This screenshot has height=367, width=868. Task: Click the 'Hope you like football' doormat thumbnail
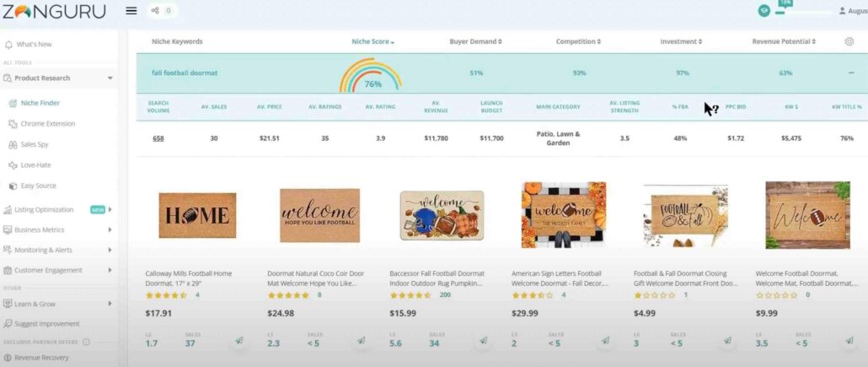coord(319,215)
